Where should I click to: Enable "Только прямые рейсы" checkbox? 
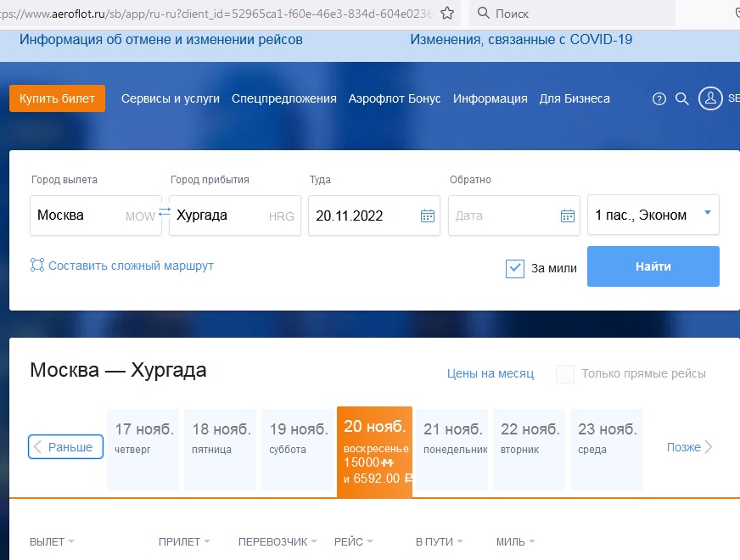[x=565, y=373]
